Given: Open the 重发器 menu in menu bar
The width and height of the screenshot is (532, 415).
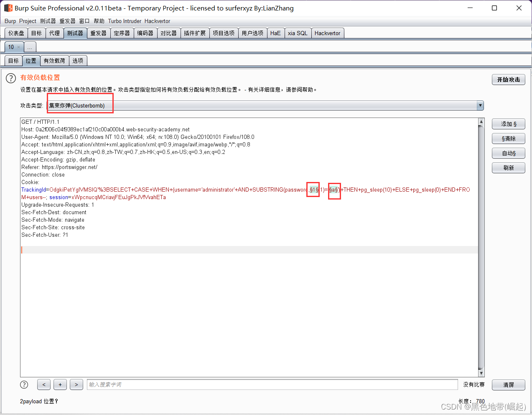Looking at the screenshot, I should click(67, 21).
